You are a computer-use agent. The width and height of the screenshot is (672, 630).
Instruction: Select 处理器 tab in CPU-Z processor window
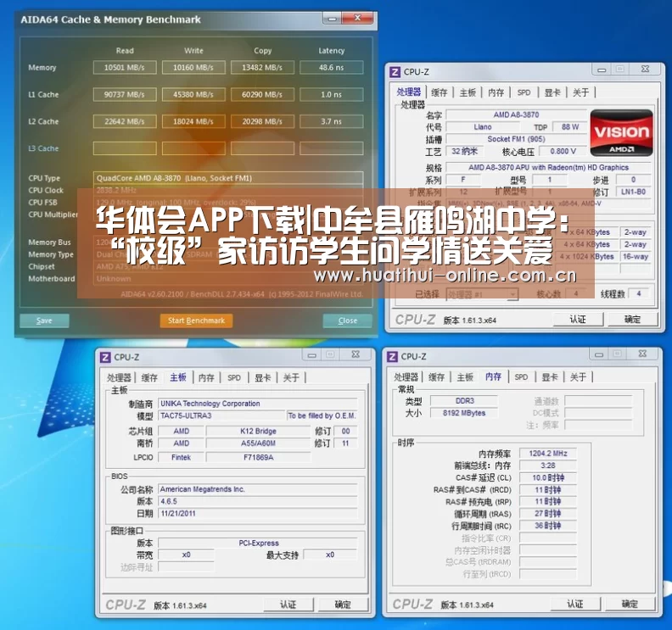[409, 92]
